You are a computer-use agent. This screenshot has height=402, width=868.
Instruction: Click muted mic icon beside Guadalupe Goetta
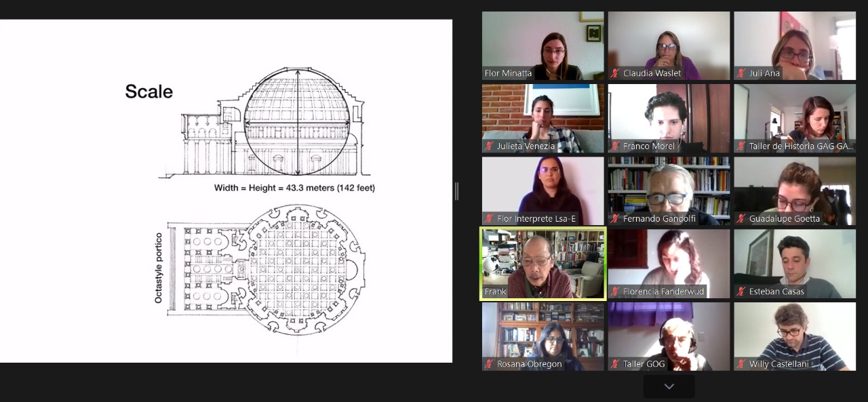click(x=742, y=218)
